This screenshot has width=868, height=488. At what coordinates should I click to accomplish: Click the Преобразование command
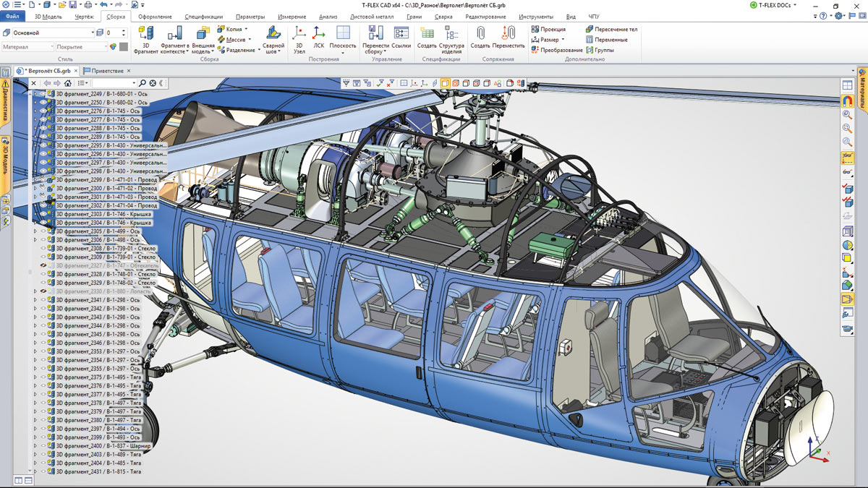click(x=557, y=50)
